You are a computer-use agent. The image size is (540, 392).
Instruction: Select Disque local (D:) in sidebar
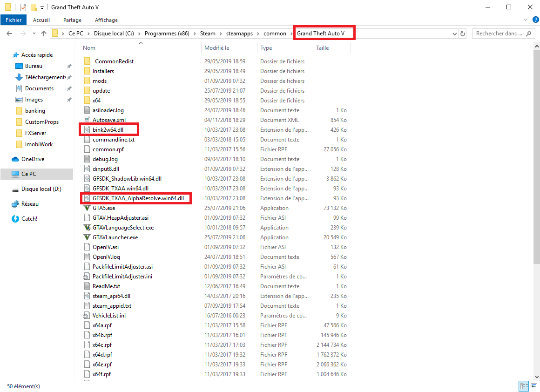tap(41, 189)
